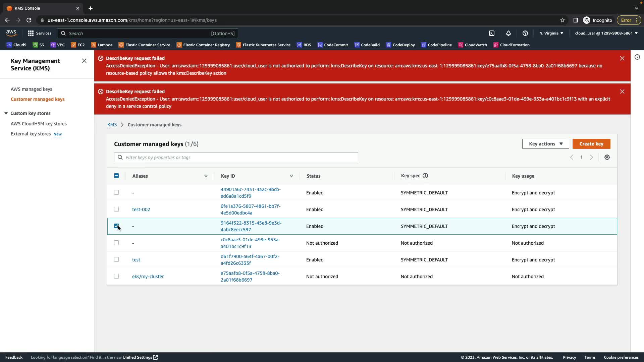This screenshot has width=644, height=362.
Task: Check the eks/my-cluster key checkbox
Action: [116, 276]
